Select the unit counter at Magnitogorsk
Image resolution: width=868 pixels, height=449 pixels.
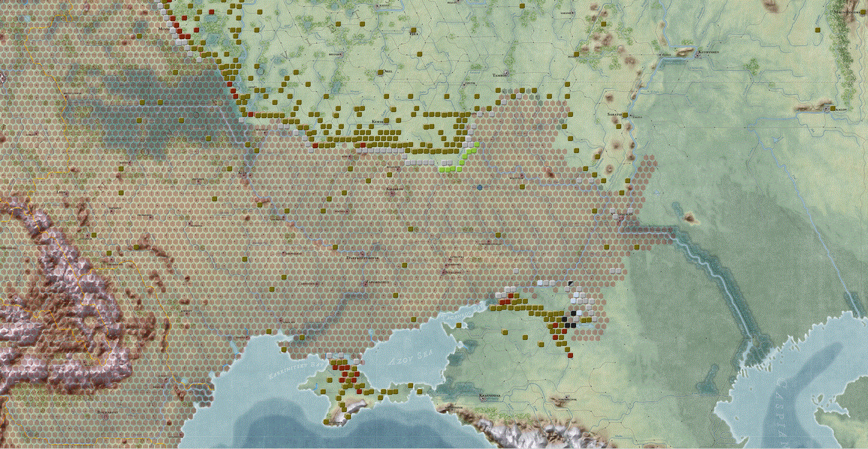pyautogui.click(x=863, y=12)
